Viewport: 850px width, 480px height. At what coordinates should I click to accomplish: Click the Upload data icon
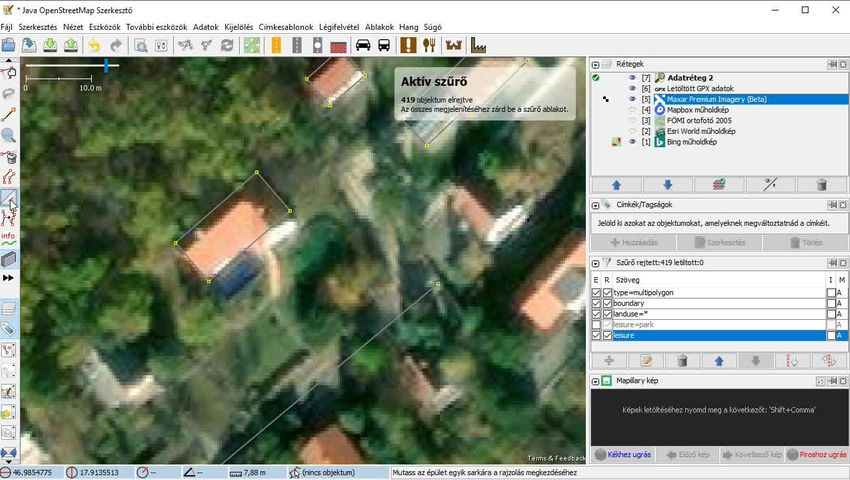(71, 46)
